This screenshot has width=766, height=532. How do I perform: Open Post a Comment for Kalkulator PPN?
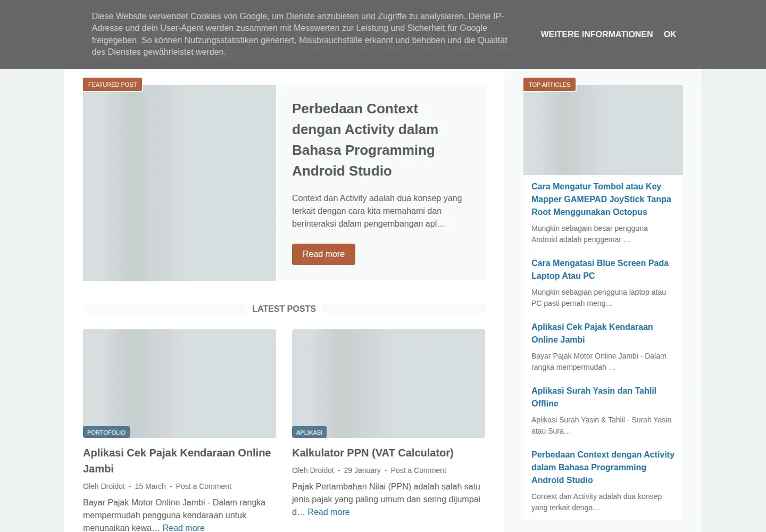pyautogui.click(x=418, y=470)
